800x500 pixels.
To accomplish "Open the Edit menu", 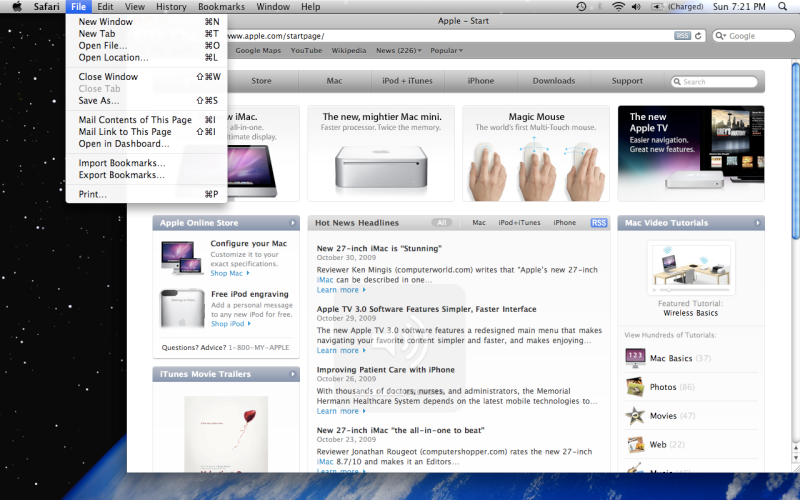I will pos(105,7).
